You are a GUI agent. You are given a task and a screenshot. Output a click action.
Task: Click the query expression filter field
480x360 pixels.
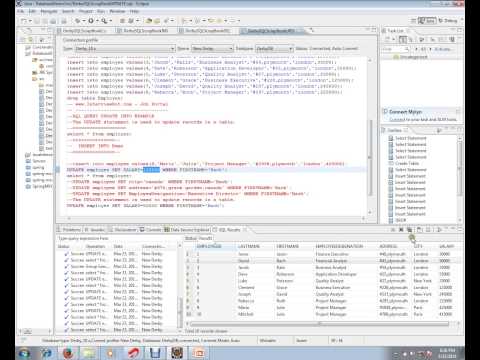[x=117, y=238]
